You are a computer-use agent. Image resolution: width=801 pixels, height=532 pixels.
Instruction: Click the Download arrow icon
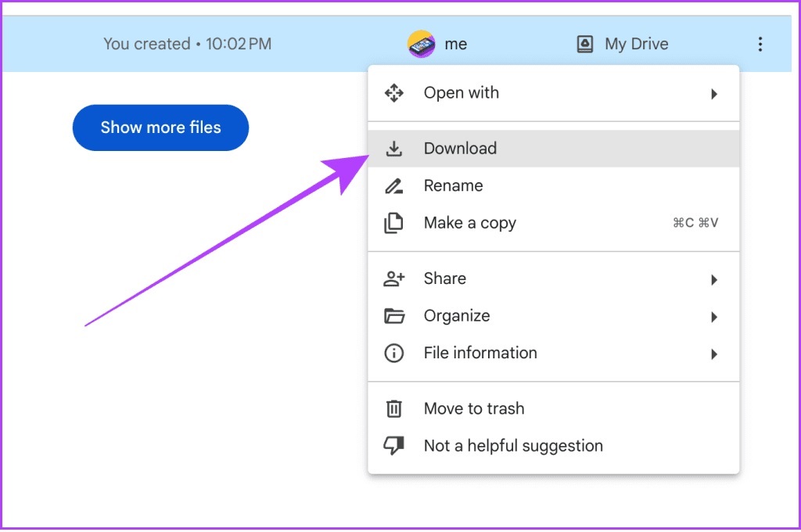click(x=394, y=149)
